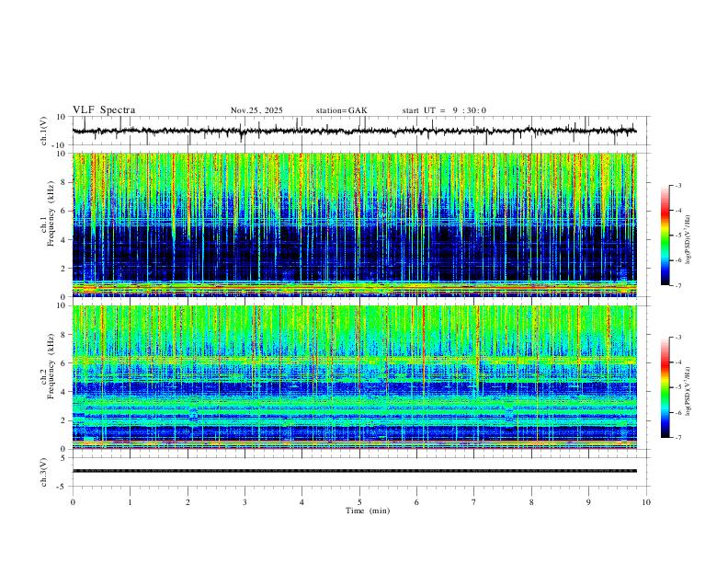
Task: Click time axis tick label '10'
Action: [646, 502]
